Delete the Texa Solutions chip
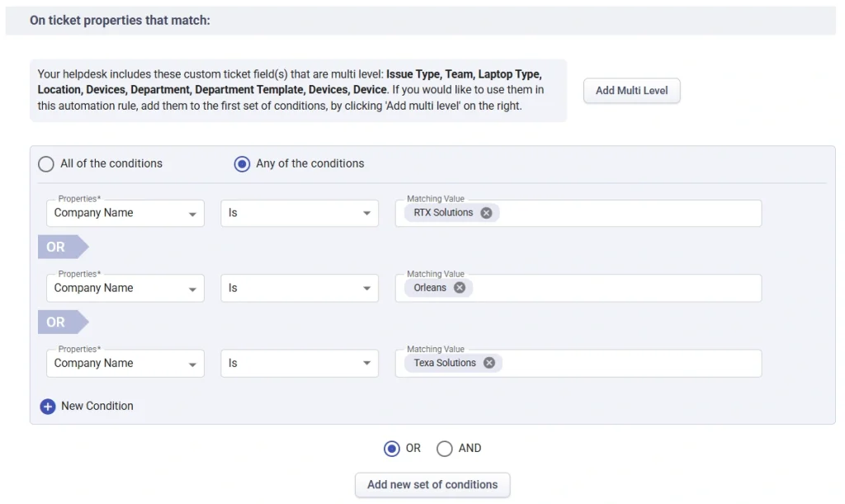This screenshot has width=845, height=504. point(489,363)
